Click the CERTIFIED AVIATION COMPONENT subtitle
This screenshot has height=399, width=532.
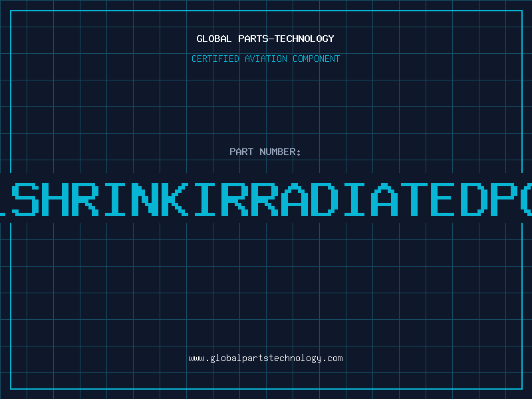click(265, 59)
